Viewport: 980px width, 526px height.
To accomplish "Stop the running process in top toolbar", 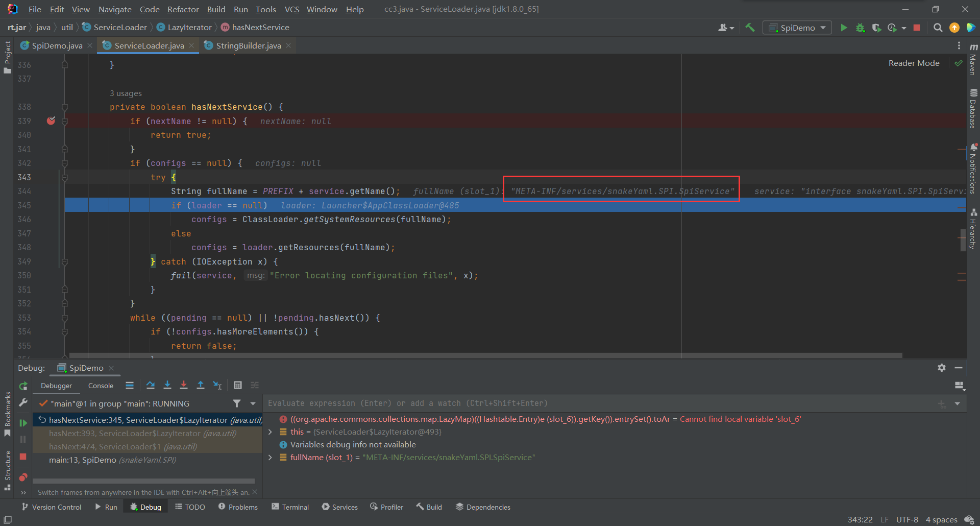I will (917, 28).
